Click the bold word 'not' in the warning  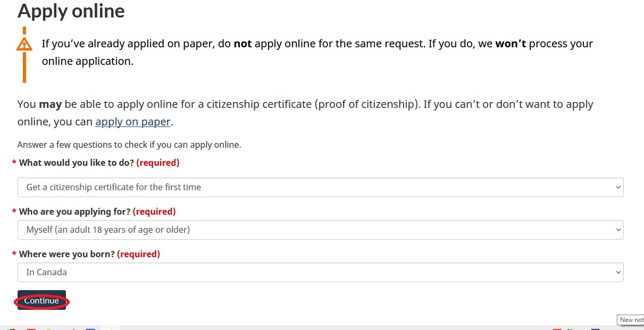pos(242,44)
